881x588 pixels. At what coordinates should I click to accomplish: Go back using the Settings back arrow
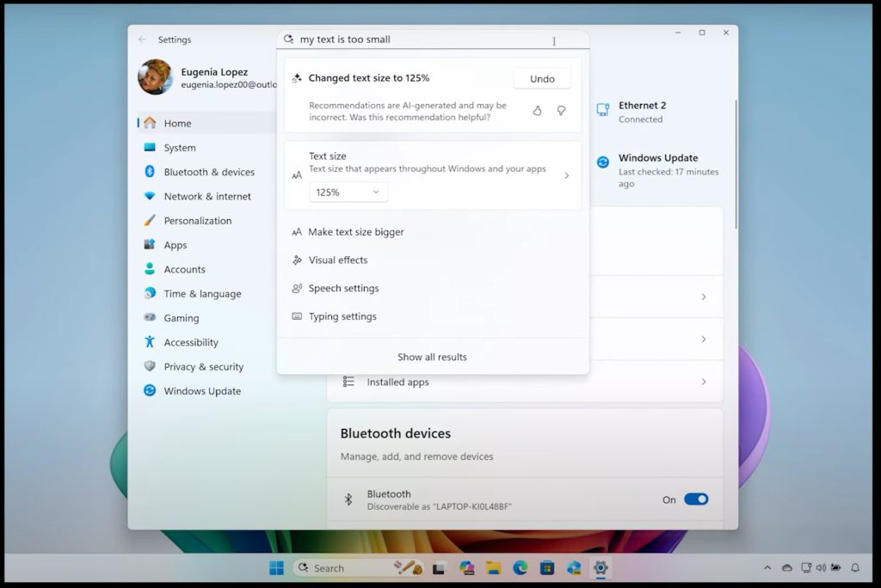[142, 40]
